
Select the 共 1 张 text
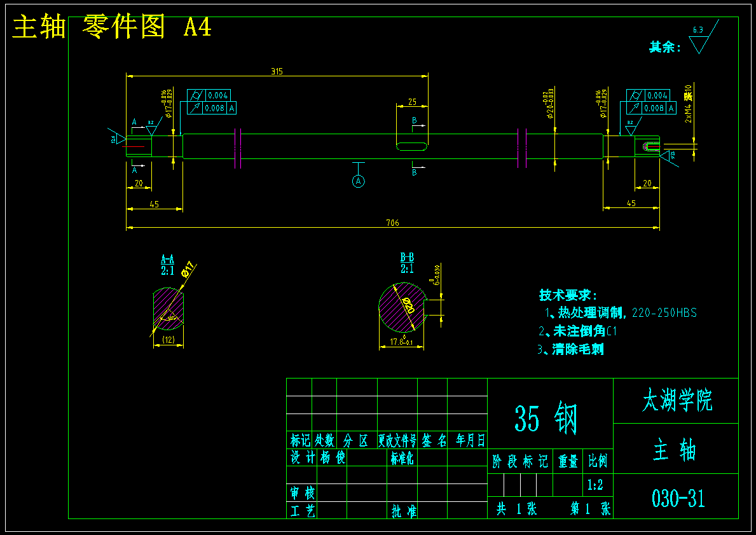point(516,508)
